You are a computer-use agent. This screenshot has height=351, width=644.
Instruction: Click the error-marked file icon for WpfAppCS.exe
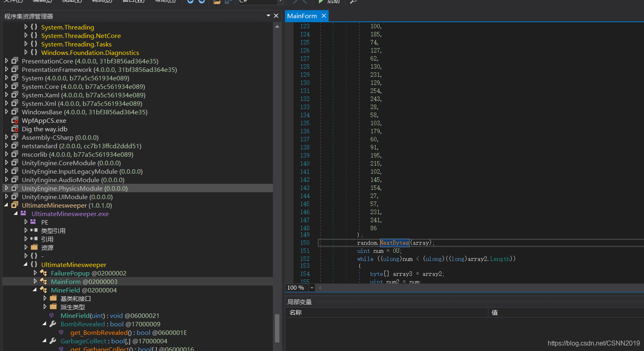pos(15,120)
